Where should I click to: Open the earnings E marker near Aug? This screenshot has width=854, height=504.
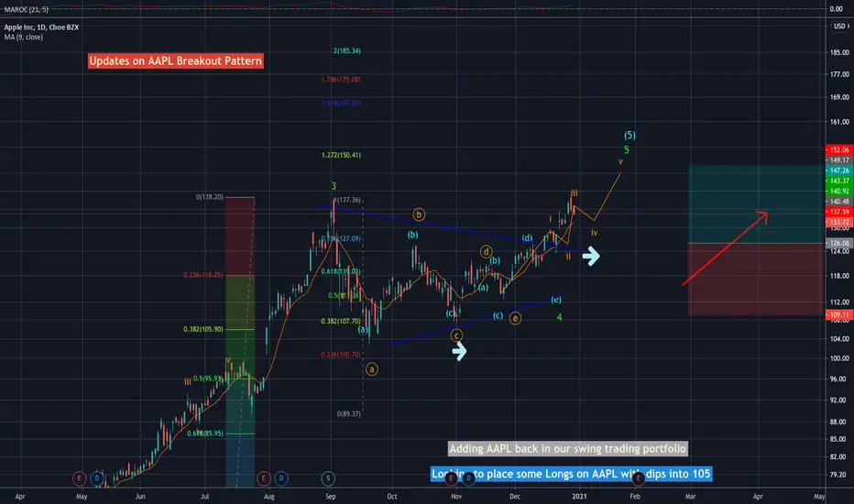click(x=264, y=478)
